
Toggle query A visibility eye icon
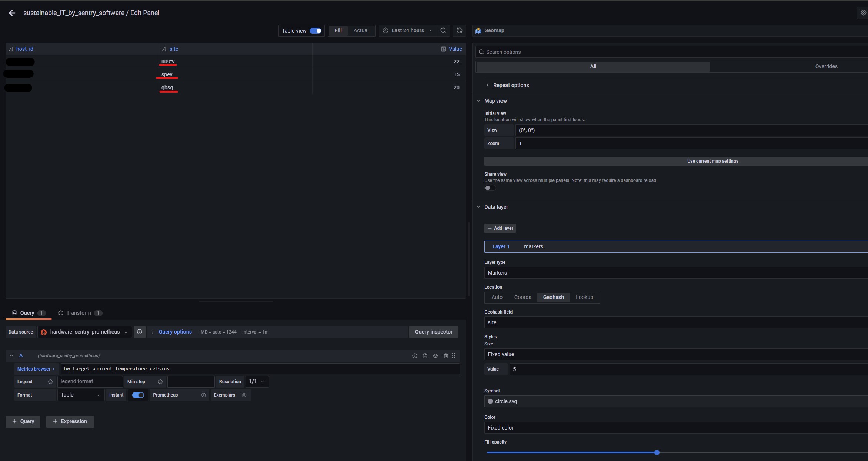pyautogui.click(x=435, y=356)
